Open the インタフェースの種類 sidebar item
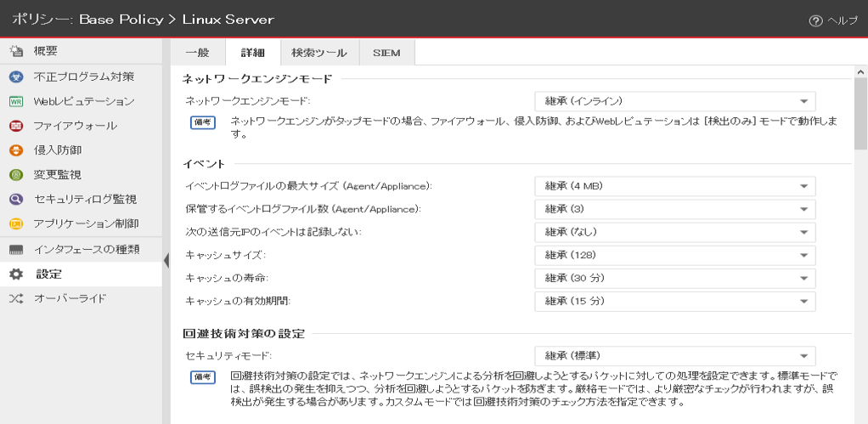 click(85, 250)
